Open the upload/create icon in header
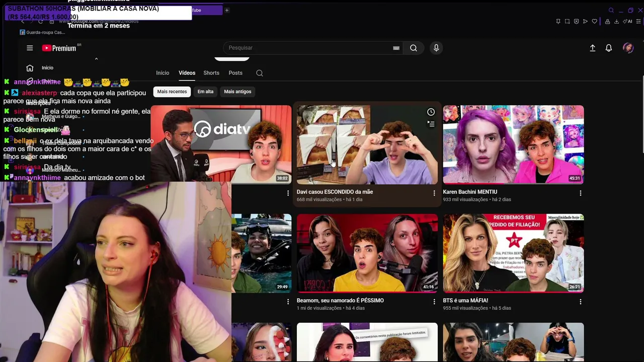Viewport: 644px width, 362px height. 593,48
